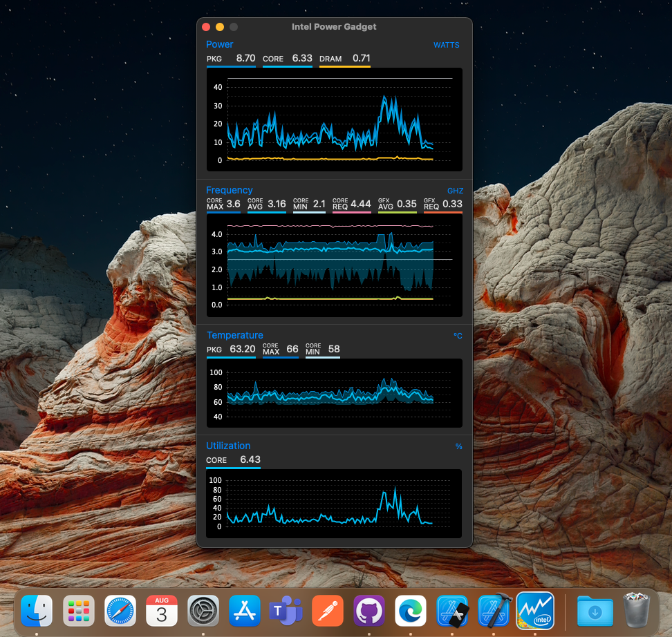Select CORE 6.43 utilization reading
Image resolution: width=672 pixels, height=637 pixels.
(x=233, y=460)
